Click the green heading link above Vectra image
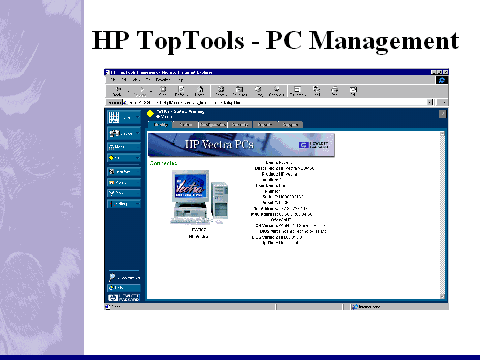The height and width of the screenshot is (360, 480). [163, 163]
